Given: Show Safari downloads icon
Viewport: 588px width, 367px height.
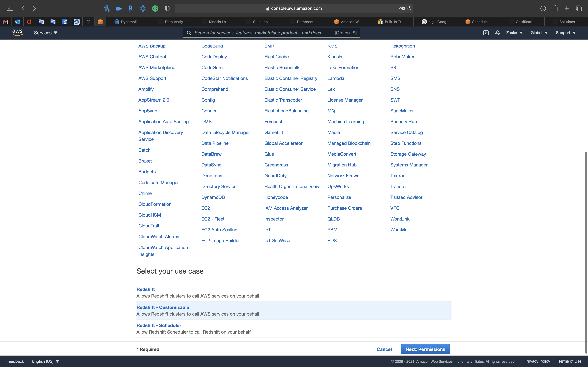Looking at the screenshot, I should click(x=543, y=8).
